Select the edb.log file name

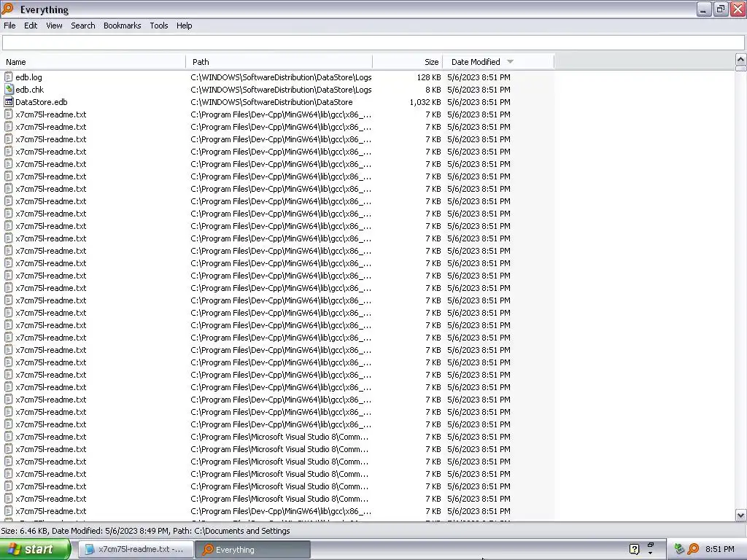pyautogui.click(x=28, y=77)
